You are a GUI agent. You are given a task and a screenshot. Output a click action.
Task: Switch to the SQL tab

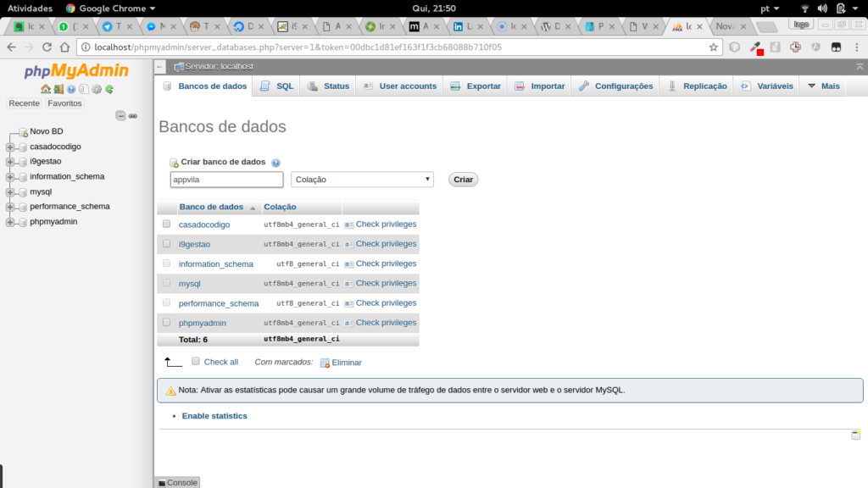pyautogui.click(x=277, y=86)
